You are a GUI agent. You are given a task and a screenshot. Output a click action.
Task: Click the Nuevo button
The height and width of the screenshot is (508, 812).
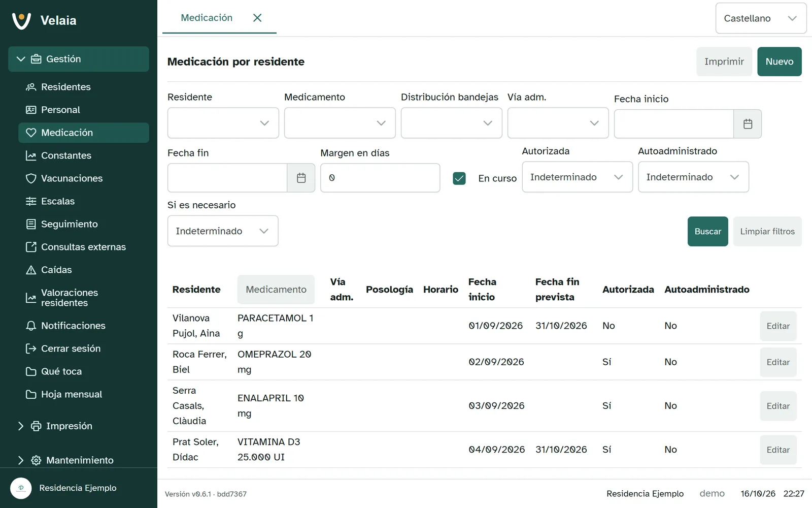pyautogui.click(x=780, y=61)
